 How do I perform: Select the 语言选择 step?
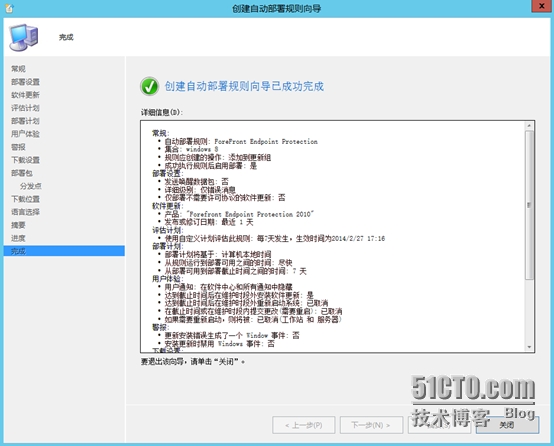pos(25,212)
